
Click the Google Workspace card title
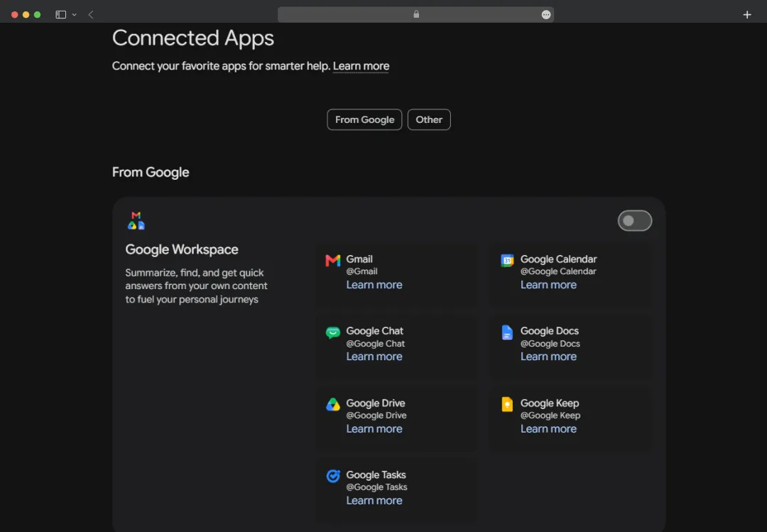point(182,249)
